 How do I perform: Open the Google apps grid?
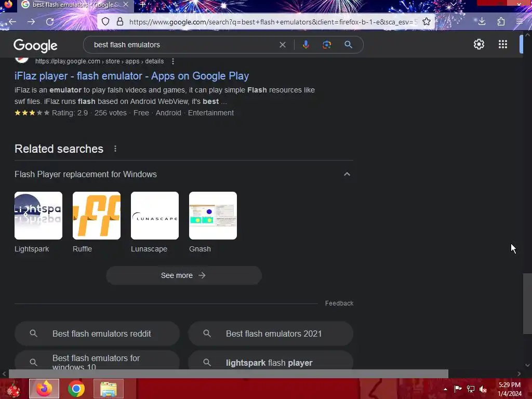tap(503, 44)
